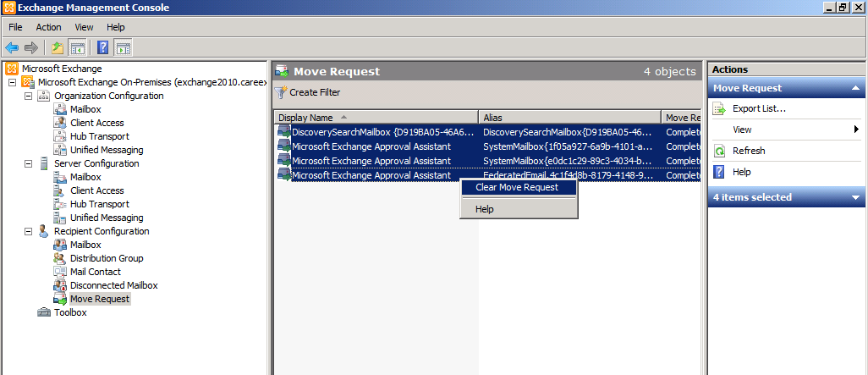The height and width of the screenshot is (375, 868).
Task: Click the Up one level folder icon
Action: pos(57,47)
